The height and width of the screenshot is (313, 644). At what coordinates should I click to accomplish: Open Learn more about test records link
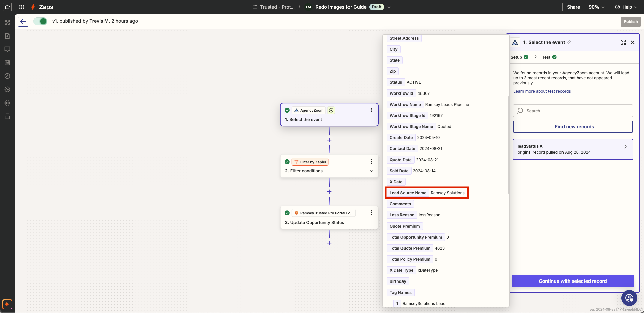tap(542, 91)
